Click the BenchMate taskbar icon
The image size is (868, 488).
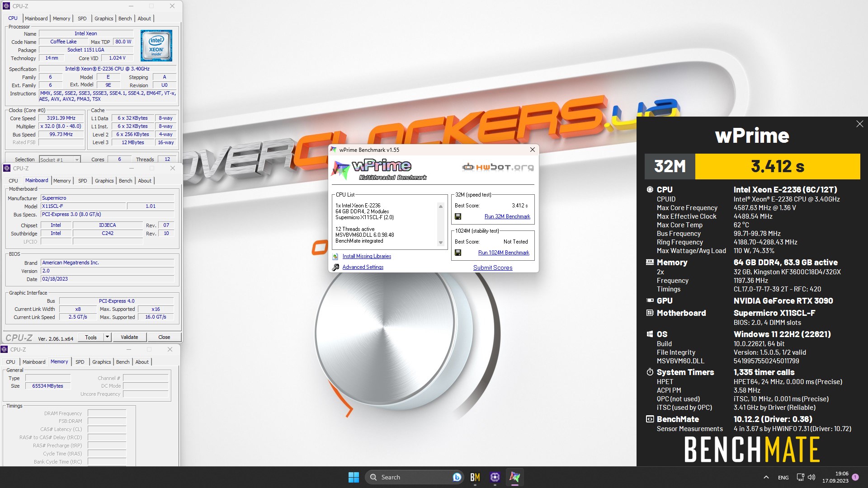pos(475,477)
